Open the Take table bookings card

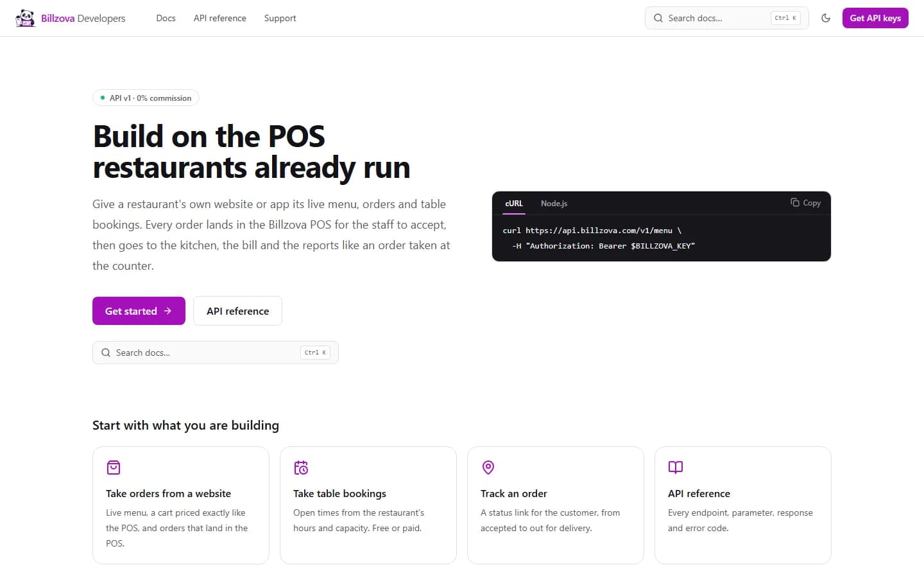click(368, 505)
